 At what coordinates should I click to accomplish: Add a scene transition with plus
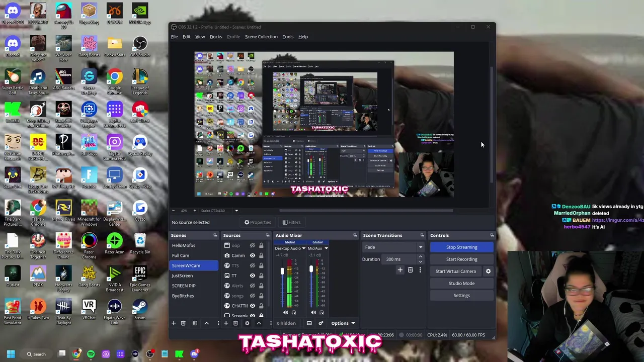coord(400,270)
